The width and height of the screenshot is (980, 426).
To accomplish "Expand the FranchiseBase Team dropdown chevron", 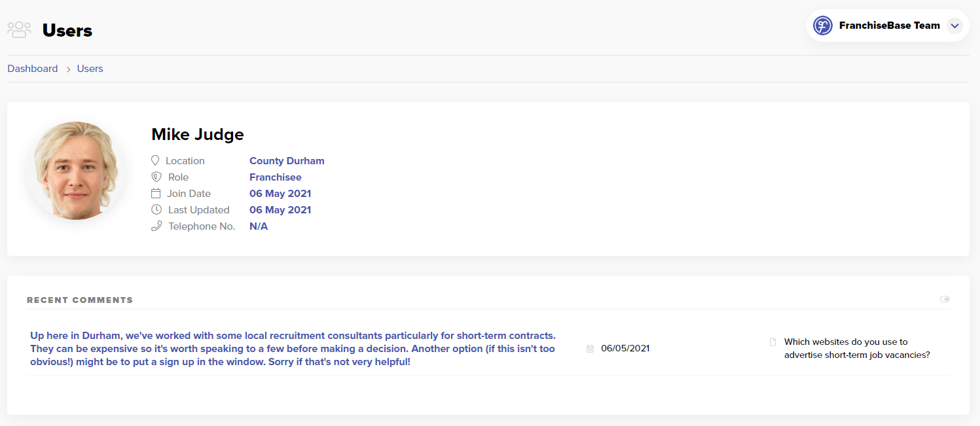I will pyautogui.click(x=954, y=26).
